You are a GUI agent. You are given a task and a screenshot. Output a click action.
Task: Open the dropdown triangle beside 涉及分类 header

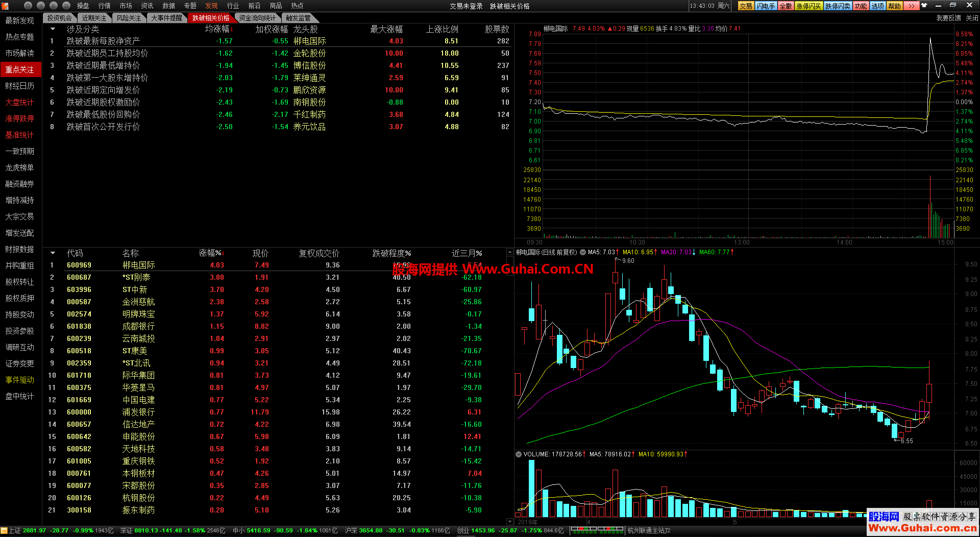(x=53, y=29)
